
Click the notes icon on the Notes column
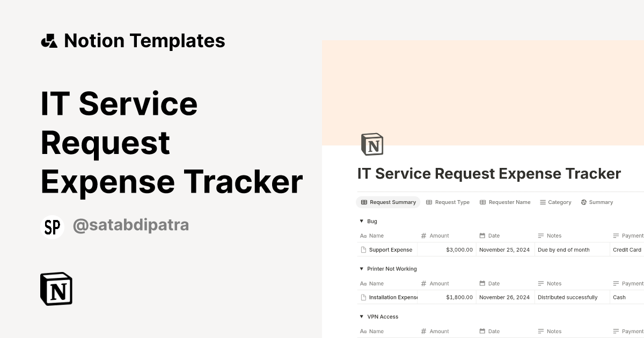tap(540, 236)
